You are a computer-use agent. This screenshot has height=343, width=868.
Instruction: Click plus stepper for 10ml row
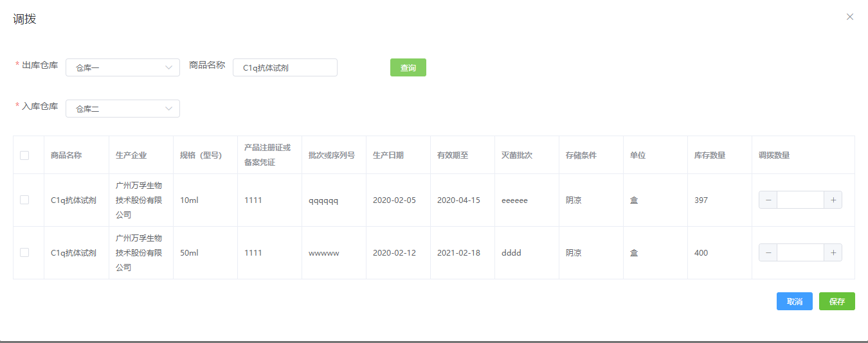(x=833, y=200)
